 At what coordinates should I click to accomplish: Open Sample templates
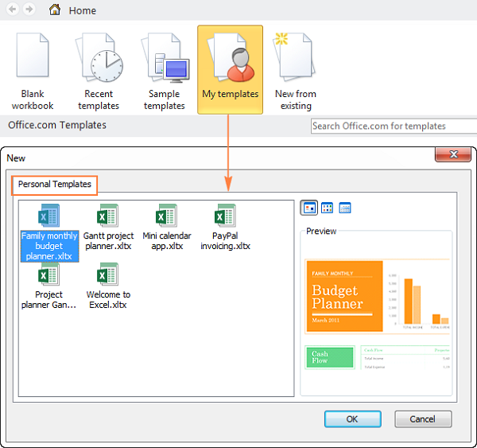[x=165, y=70]
